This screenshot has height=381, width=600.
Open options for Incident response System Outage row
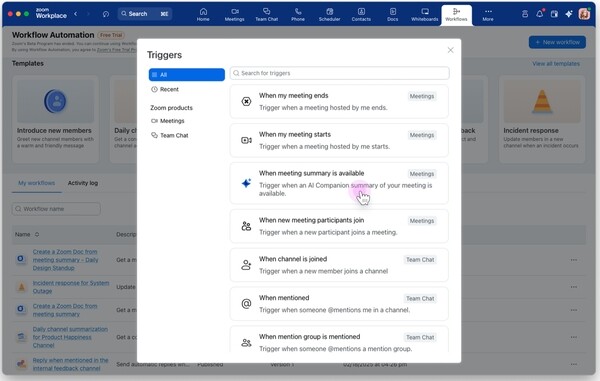tap(574, 287)
